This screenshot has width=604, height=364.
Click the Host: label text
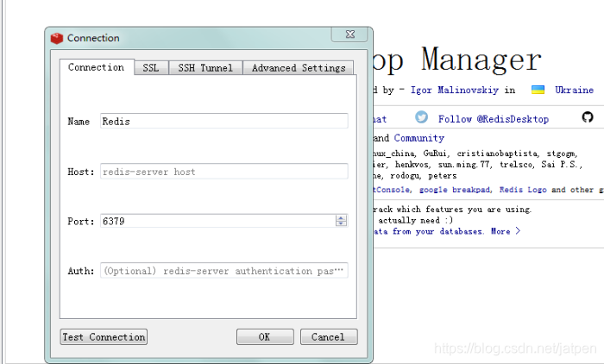tap(81, 172)
